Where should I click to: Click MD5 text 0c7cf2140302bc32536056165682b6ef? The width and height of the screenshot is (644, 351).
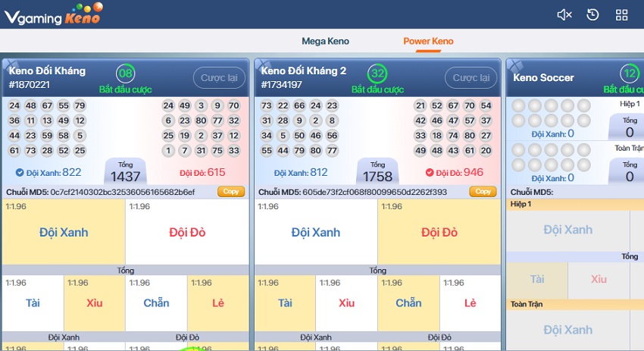[123, 192]
